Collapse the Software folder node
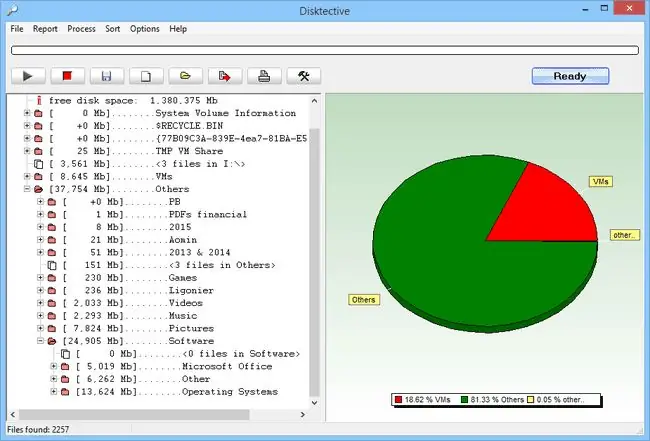Viewport: 650px width, 441px height. click(40, 341)
